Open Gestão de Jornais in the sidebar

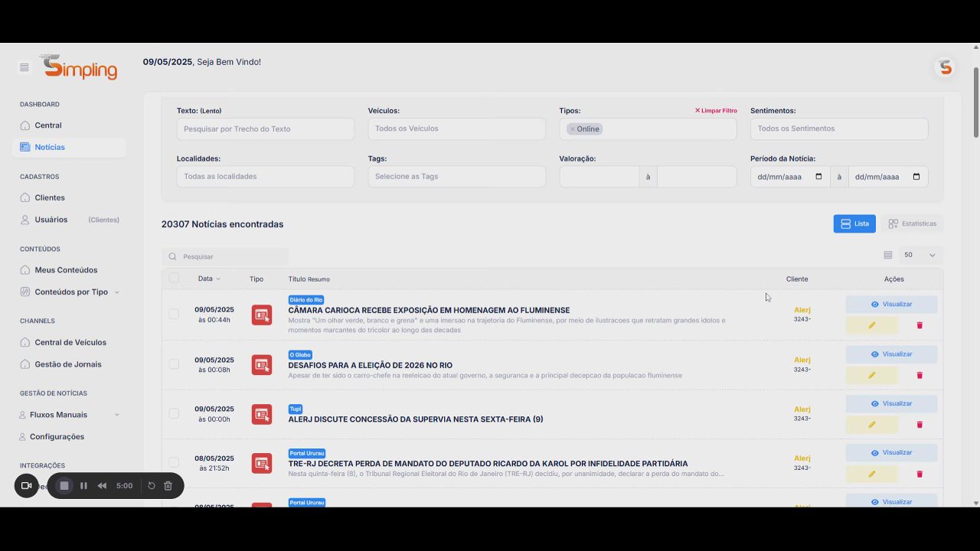tap(69, 364)
